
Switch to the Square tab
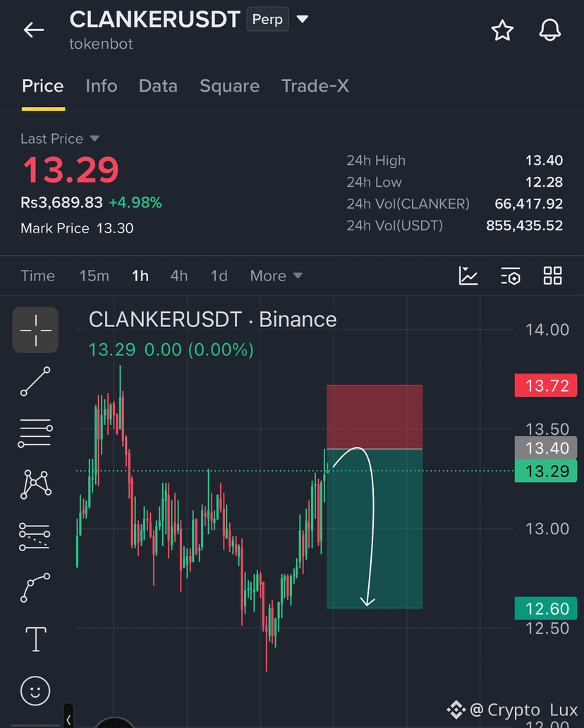click(229, 86)
